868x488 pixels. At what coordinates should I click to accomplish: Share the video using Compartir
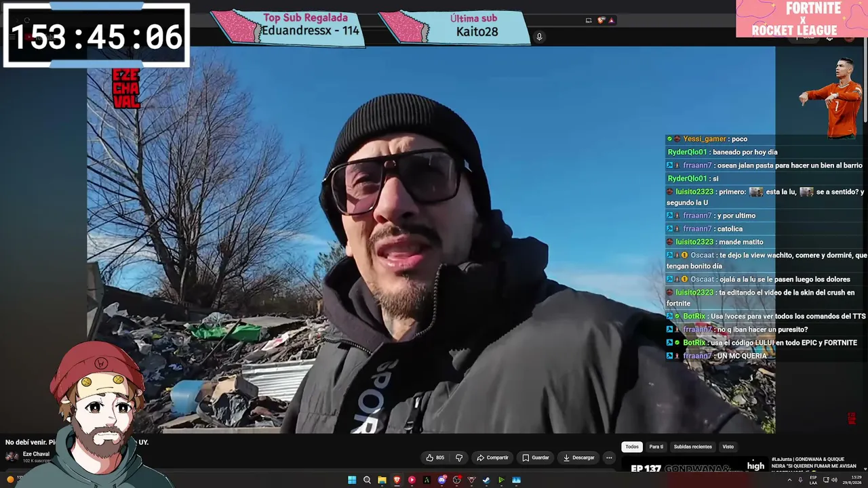coord(492,457)
